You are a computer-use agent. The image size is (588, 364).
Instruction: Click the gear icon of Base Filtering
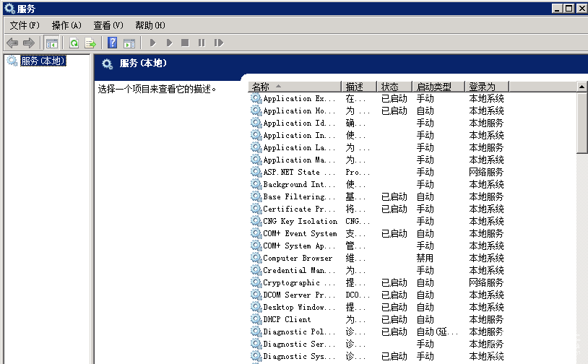[x=256, y=196]
